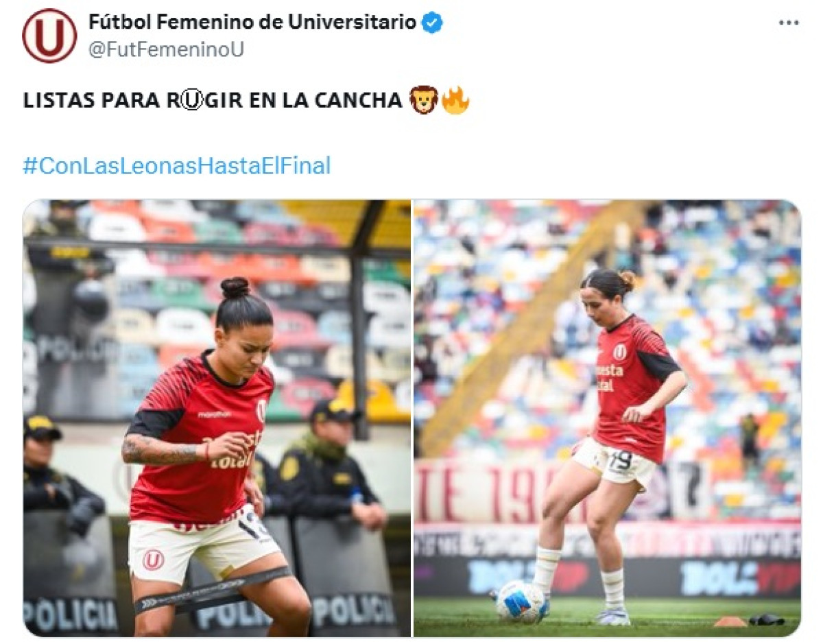This screenshot has height=644, width=823.
Task: Open the left photo of the player with the resistance band
Action: tap(217, 418)
